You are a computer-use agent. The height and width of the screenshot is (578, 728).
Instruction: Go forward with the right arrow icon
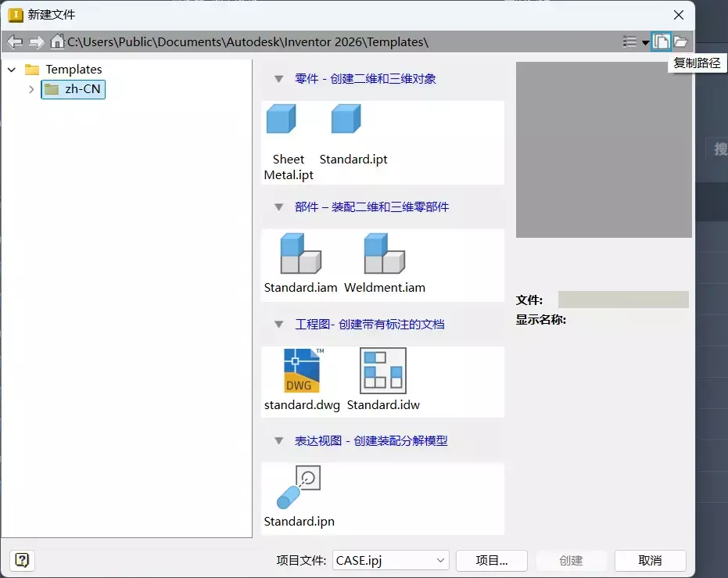click(36, 41)
